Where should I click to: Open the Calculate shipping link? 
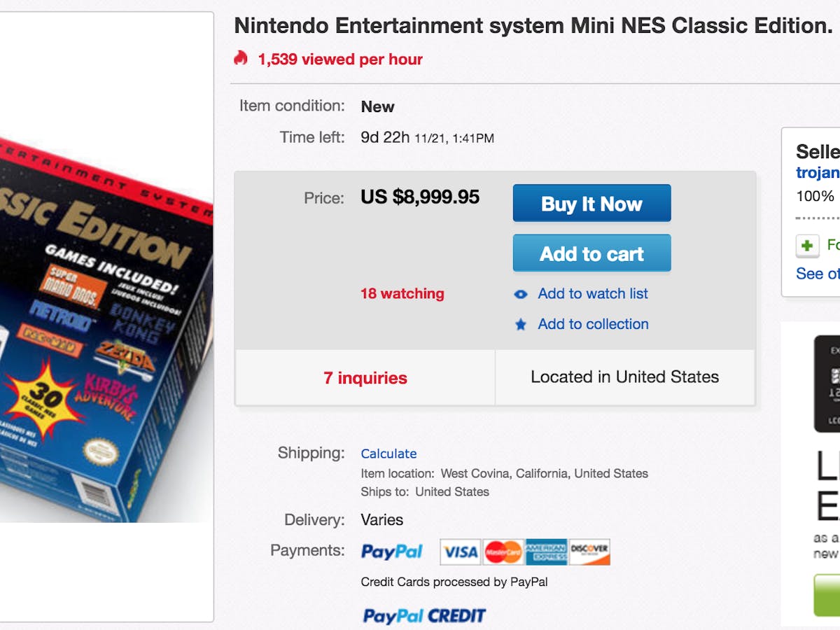[388, 454]
